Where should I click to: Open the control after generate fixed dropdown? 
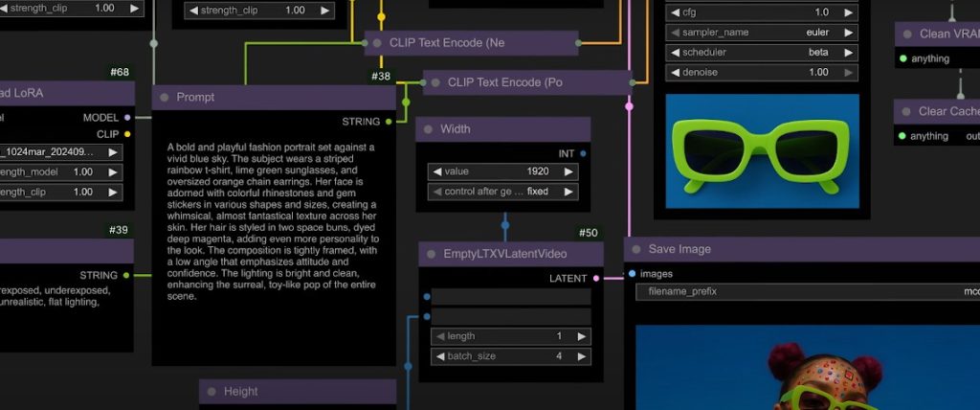pos(503,192)
